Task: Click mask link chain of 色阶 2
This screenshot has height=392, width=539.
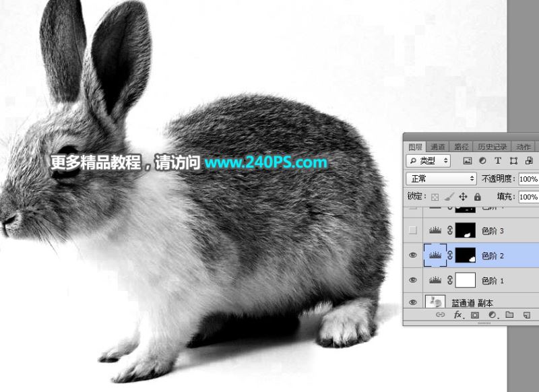Action: [x=450, y=255]
